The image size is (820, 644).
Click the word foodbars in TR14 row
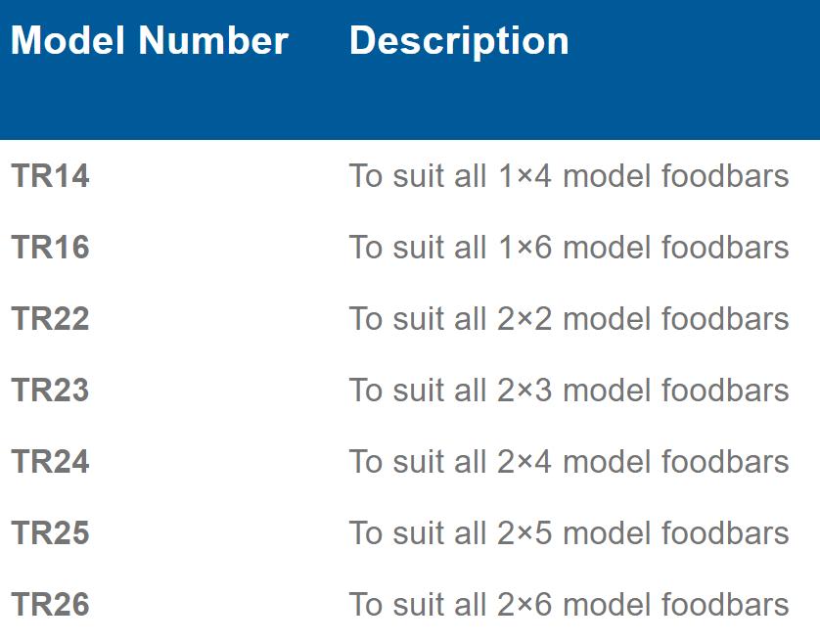coord(725,177)
